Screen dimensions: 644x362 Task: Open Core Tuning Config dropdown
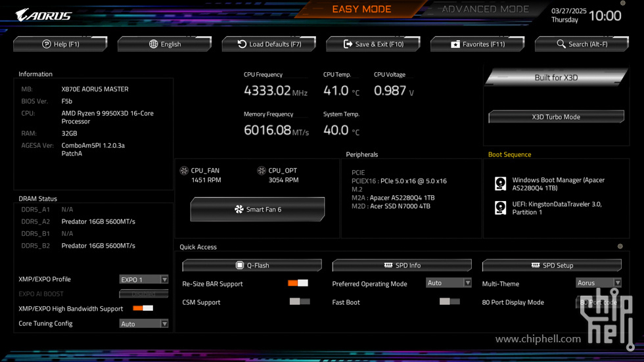(144, 324)
